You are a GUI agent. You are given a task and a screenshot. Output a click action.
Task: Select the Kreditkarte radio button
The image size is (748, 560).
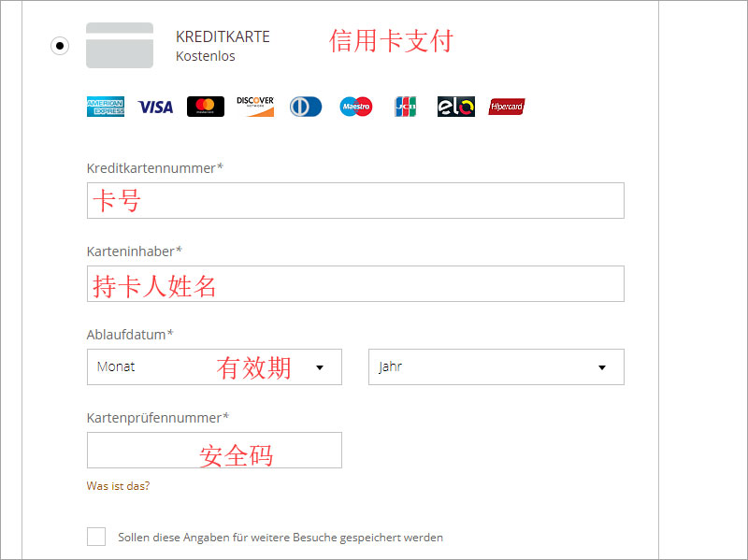point(60,46)
